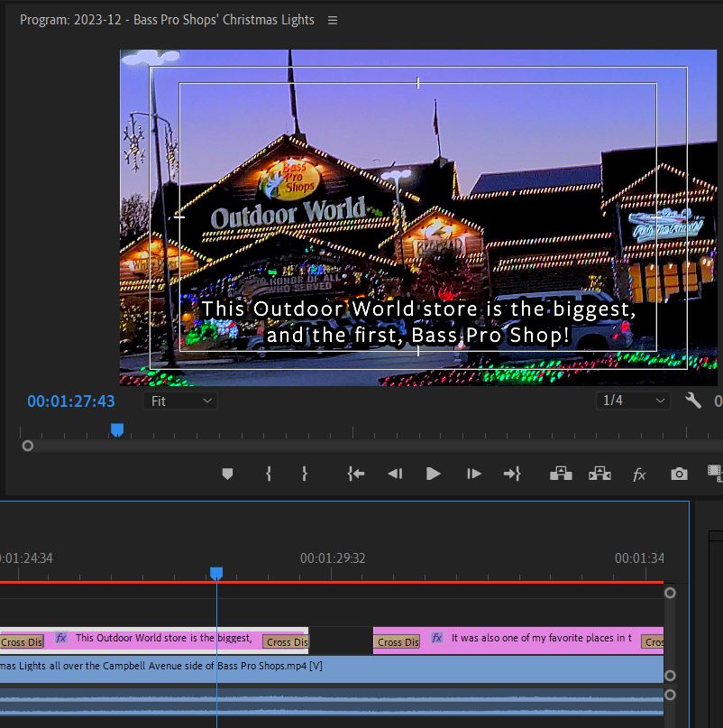Click the audio track vertical zoom handle
This screenshot has height=728, width=723.
click(670, 695)
